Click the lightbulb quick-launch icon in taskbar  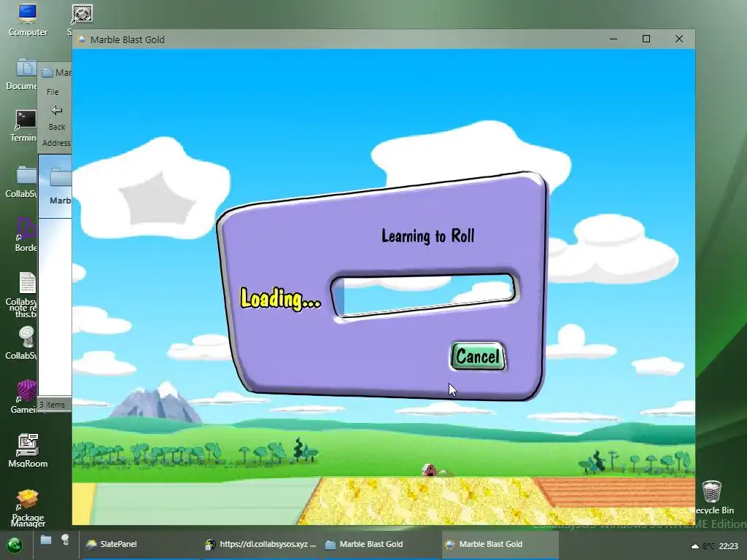pos(65,540)
